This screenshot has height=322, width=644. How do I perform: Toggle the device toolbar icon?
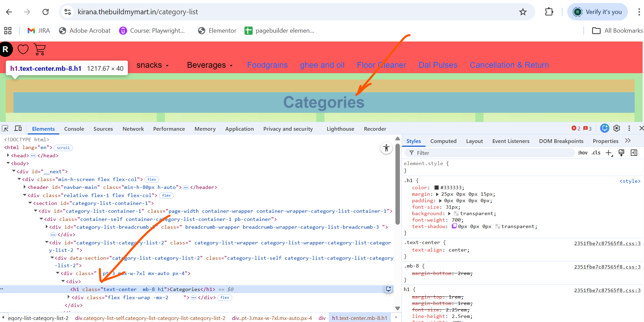[x=18, y=129]
